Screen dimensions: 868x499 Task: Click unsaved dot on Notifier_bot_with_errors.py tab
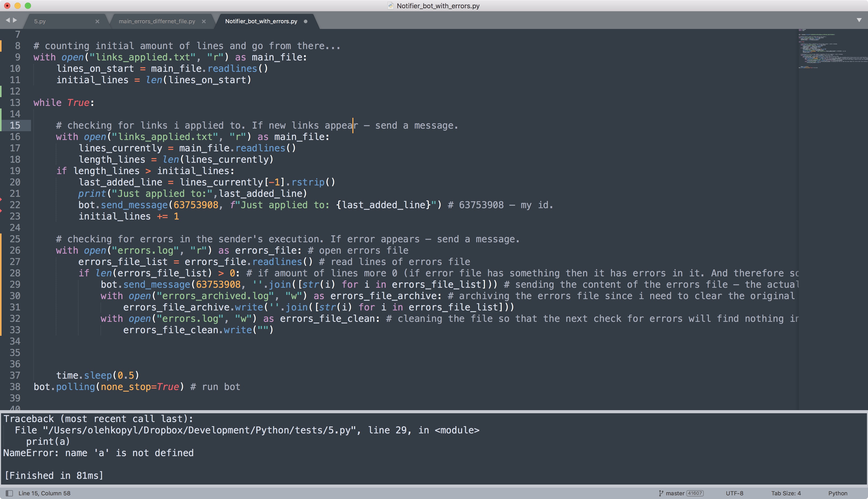pyautogui.click(x=306, y=21)
